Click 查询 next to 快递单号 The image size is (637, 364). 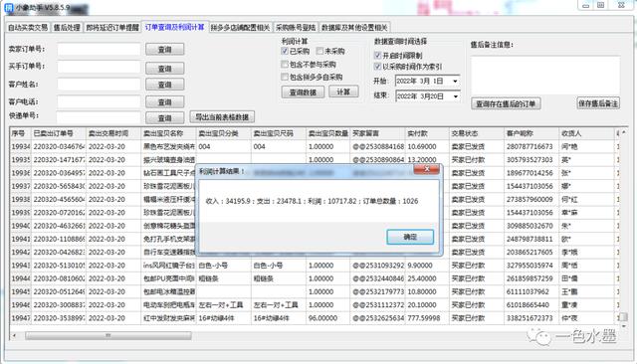coord(164,118)
